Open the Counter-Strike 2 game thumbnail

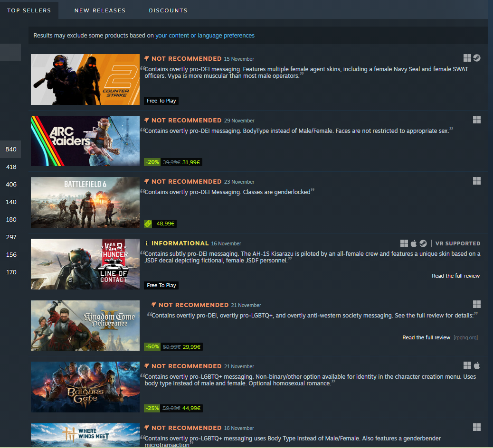click(85, 79)
